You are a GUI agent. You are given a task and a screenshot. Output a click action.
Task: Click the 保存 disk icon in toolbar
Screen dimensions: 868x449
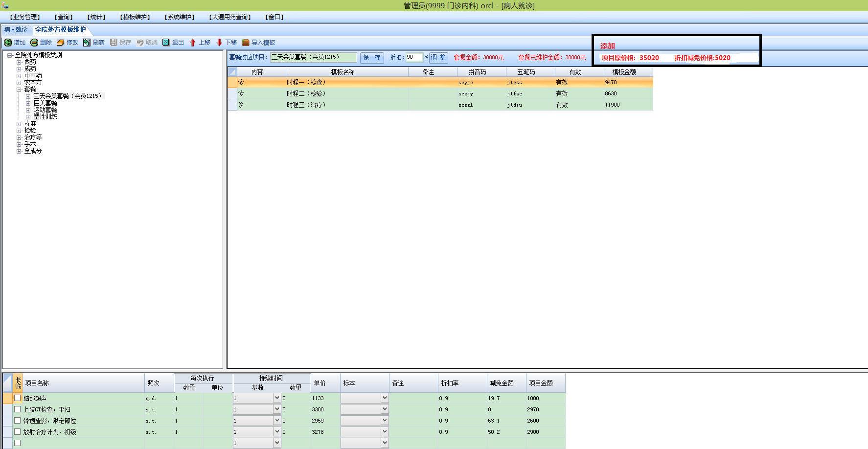pos(114,43)
